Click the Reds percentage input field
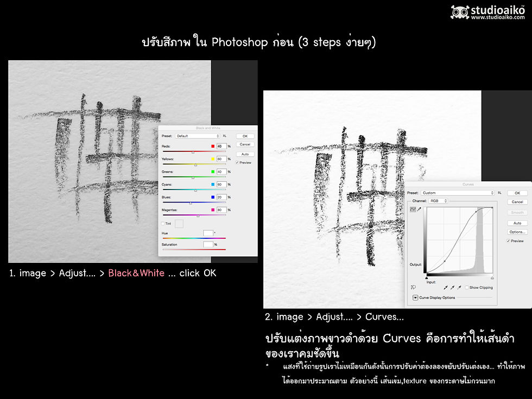The image size is (532, 399). coord(221,146)
